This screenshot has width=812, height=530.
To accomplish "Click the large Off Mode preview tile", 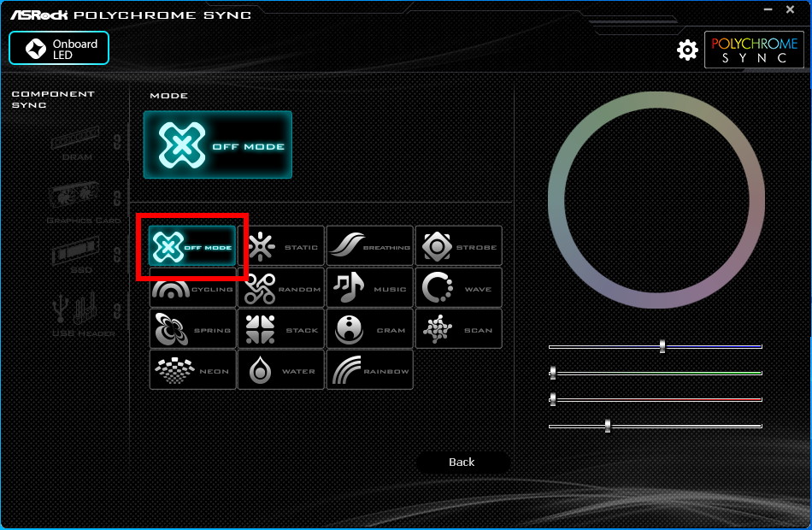I will click(x=217, y=145).
